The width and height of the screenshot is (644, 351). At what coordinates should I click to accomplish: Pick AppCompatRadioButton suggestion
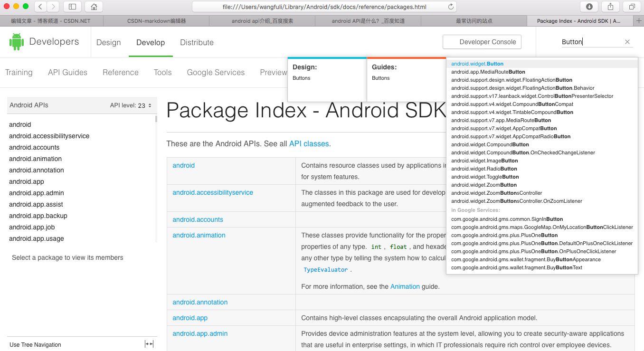(x=542, y=136)
